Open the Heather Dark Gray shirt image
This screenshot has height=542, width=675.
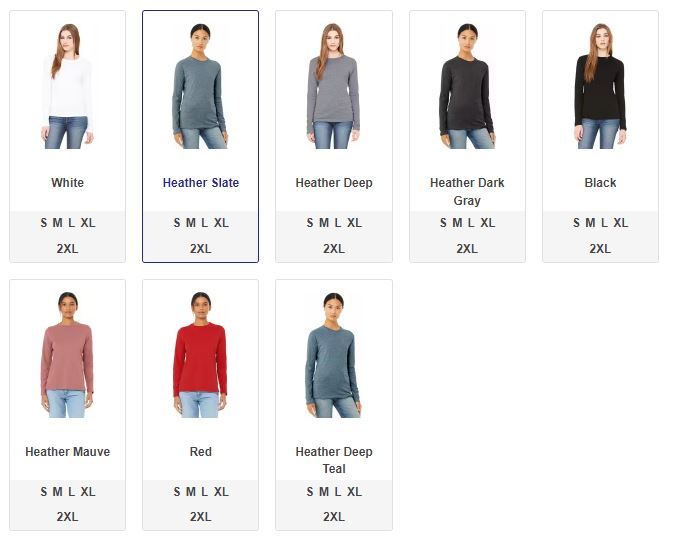467,86
